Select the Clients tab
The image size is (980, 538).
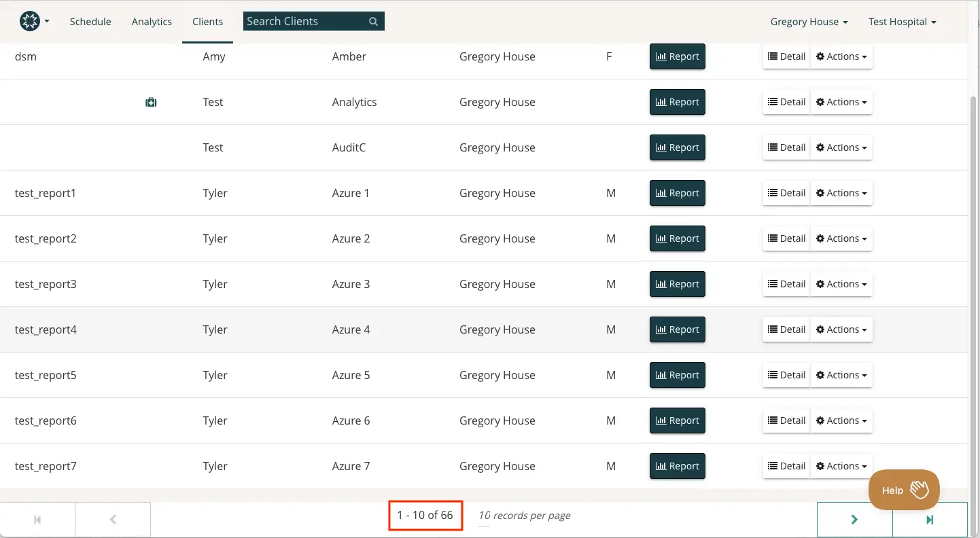click(x=207, y=21)
